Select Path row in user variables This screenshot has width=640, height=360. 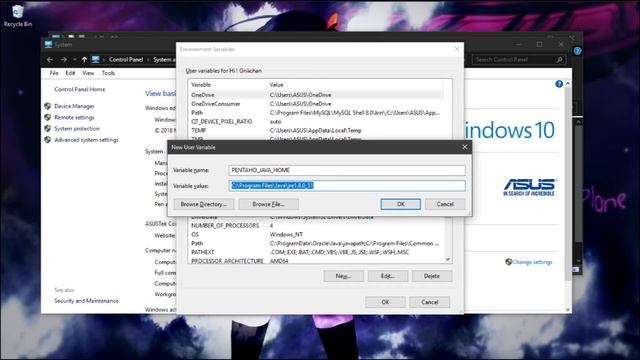pos(316,113)
